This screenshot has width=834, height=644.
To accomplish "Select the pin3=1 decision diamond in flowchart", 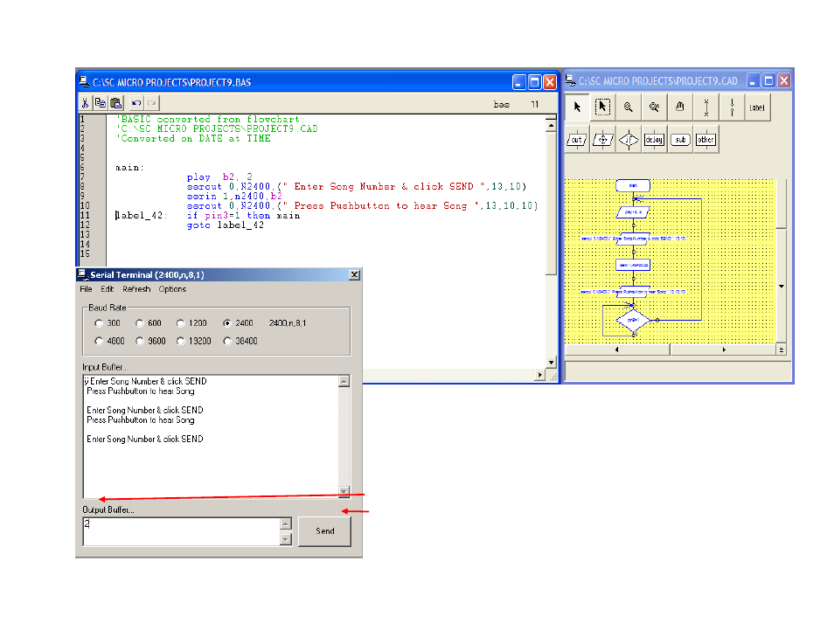I will [x=633, y=320].
